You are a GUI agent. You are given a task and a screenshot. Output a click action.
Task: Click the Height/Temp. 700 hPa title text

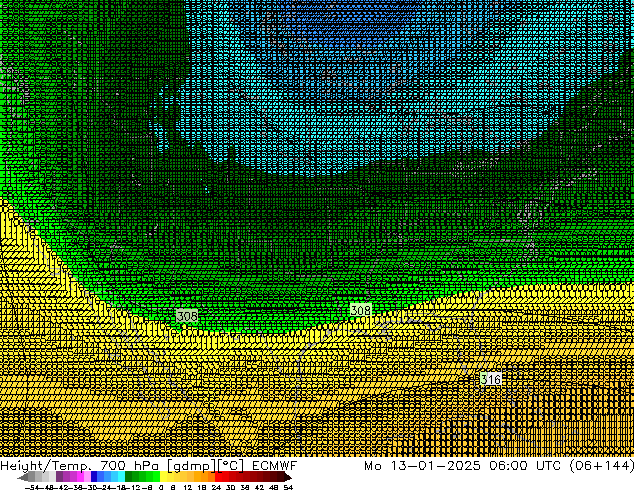coord(79,465)
